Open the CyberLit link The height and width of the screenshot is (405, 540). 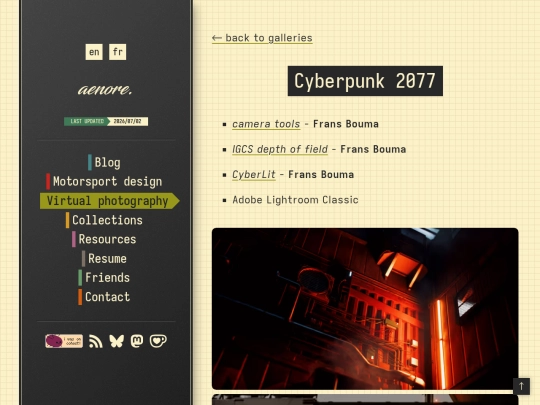254,175
